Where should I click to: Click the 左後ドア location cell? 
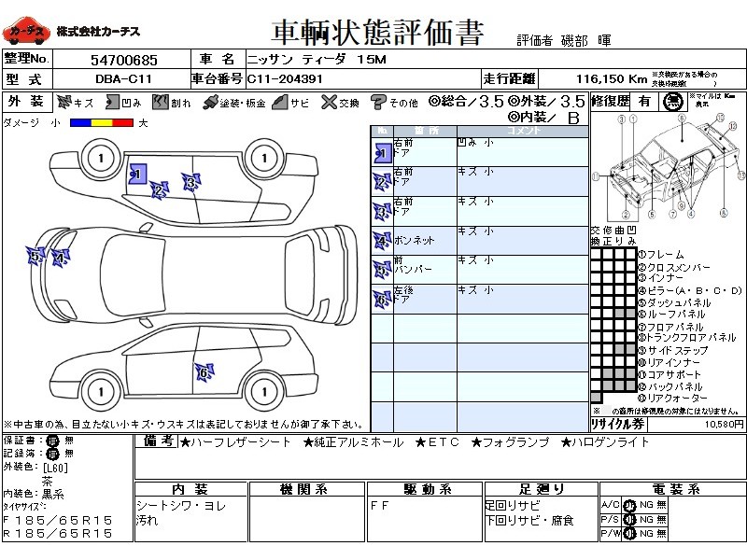425,300
